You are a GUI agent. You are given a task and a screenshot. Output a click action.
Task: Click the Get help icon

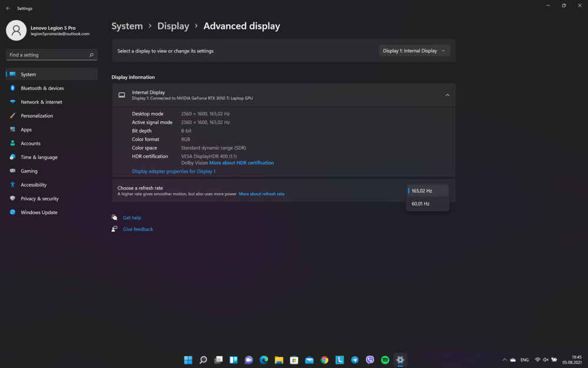[115, 217]
